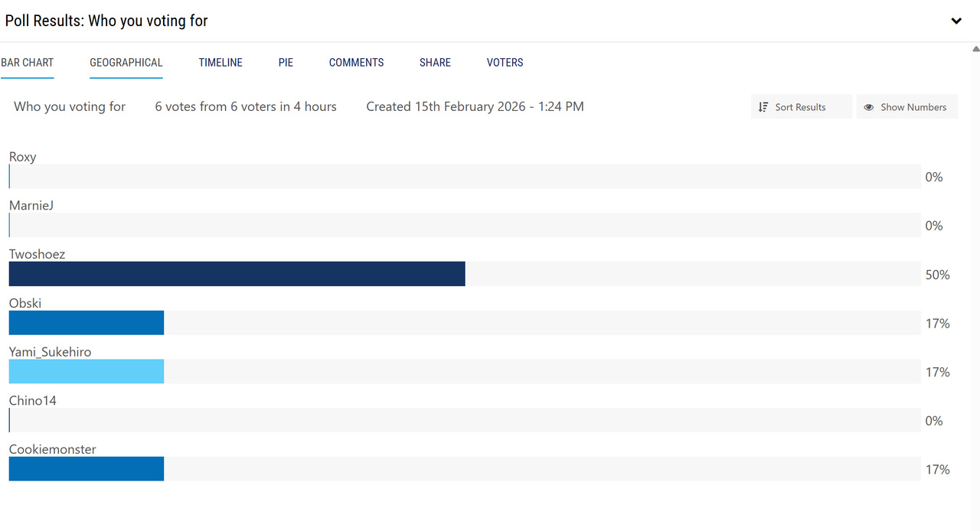Select the Yami_Sukehiro option label

pyautogui.click(x=51, y=352)
